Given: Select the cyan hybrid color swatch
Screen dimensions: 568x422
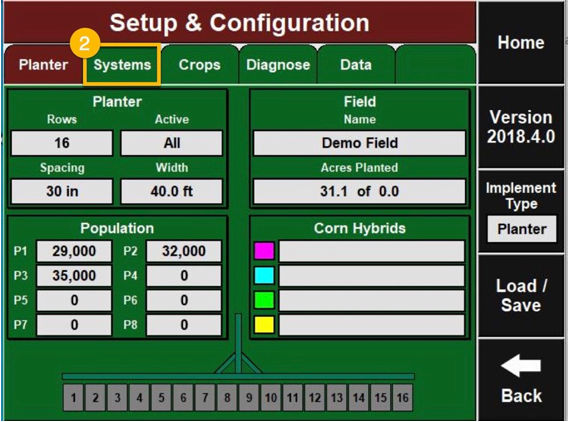Looking at the screenshot, I should pos(264,276).
